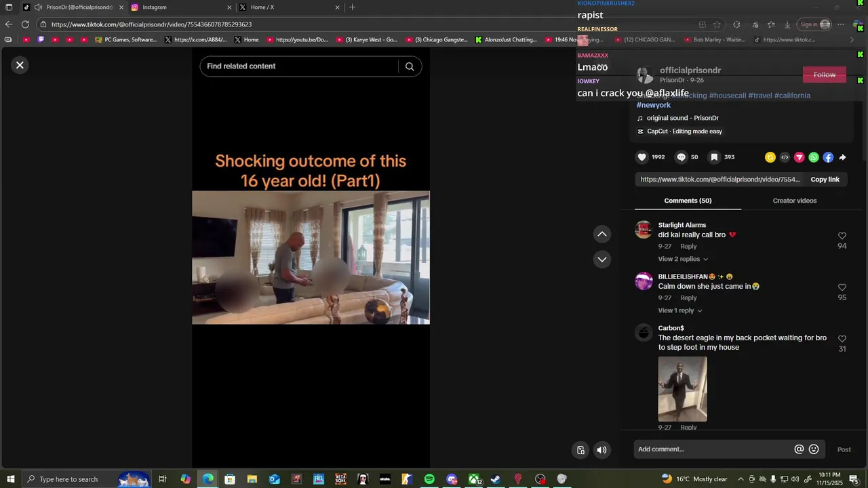Screen dimensions: 868x488
Task: Open the Kanye West bookmark
Action: tap(367, 40)
